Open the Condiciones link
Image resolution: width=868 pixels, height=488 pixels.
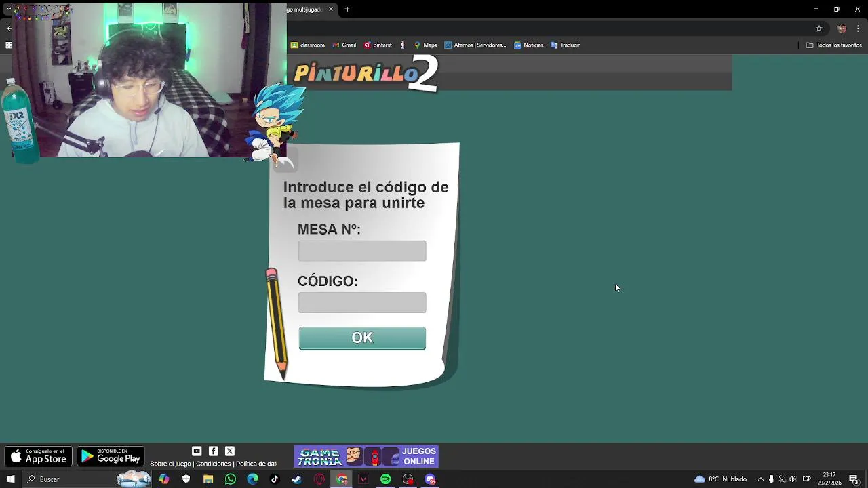tap(214, 464)
